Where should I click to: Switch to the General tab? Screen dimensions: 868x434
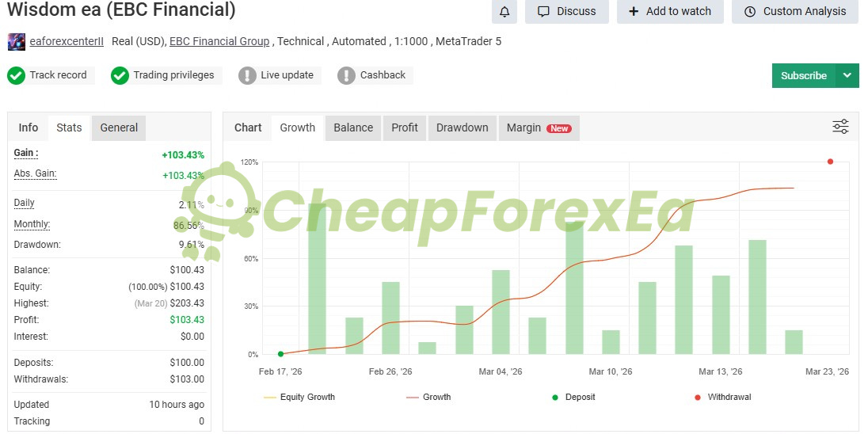119,128
